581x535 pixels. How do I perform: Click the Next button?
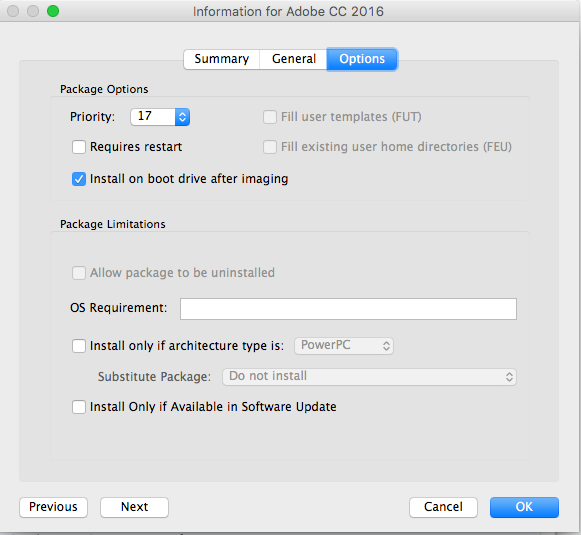coord(134,507)
